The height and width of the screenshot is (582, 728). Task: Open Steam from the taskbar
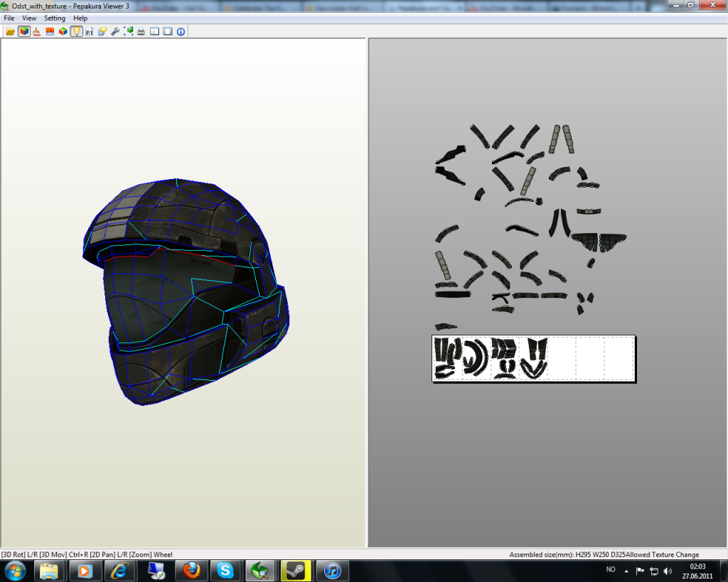pyautogui.click(x=296, y=571)
